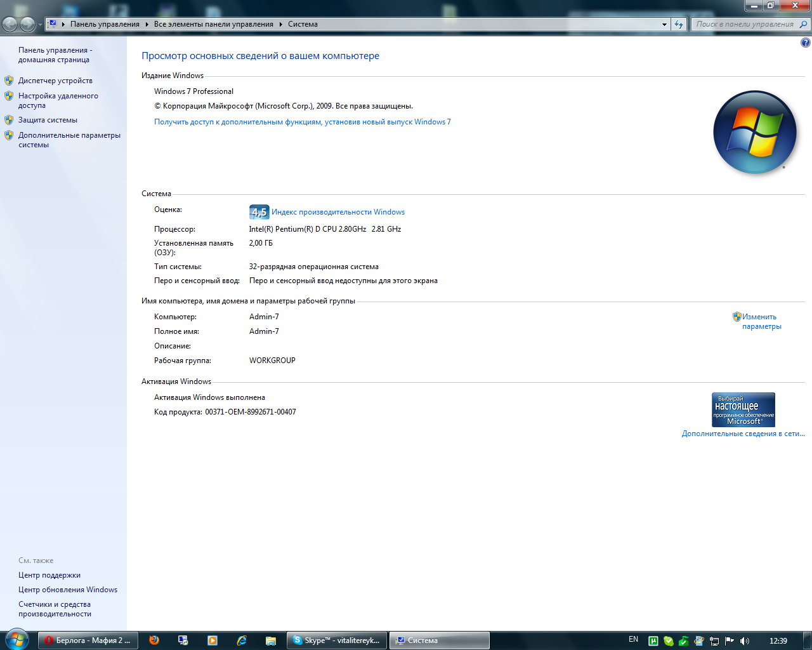Viewport: 812px width, 650px height.
Task: Open "Диспетчер устройств"
Action: pyautogui.click(x=55, y=81)
